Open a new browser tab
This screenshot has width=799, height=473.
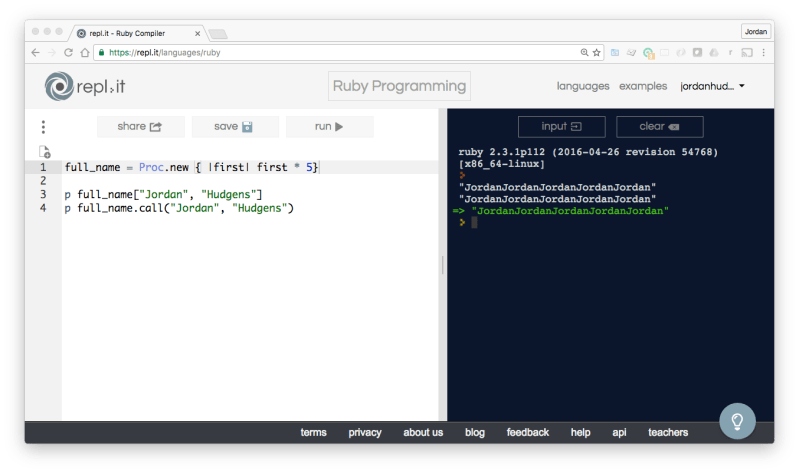218,34
